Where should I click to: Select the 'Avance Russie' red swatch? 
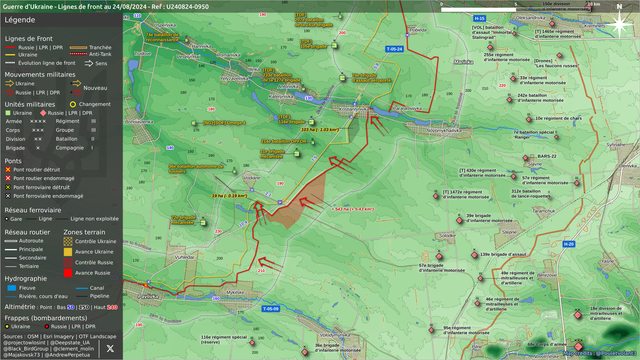68,273
